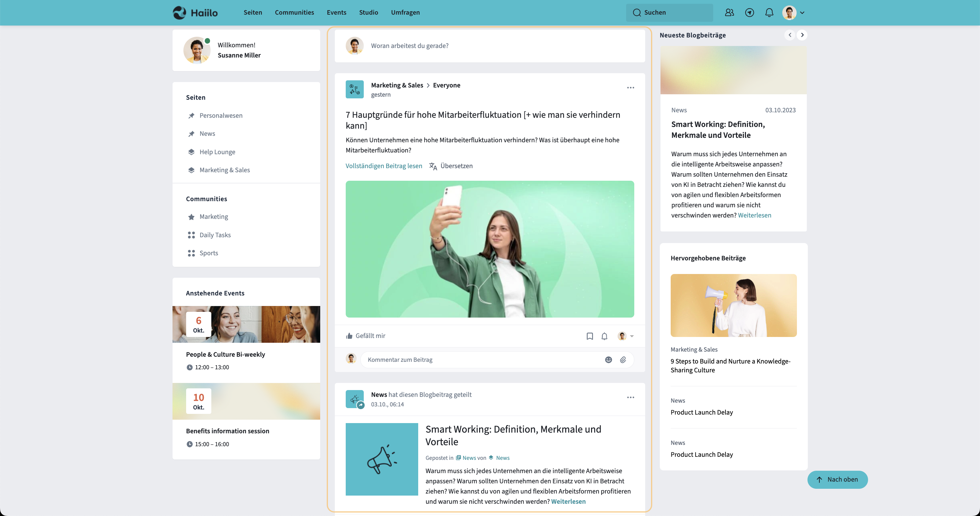This screenshot has height=516, width=980.
Task: Like the post with Gefällt mir
Action: coord(365,336)
